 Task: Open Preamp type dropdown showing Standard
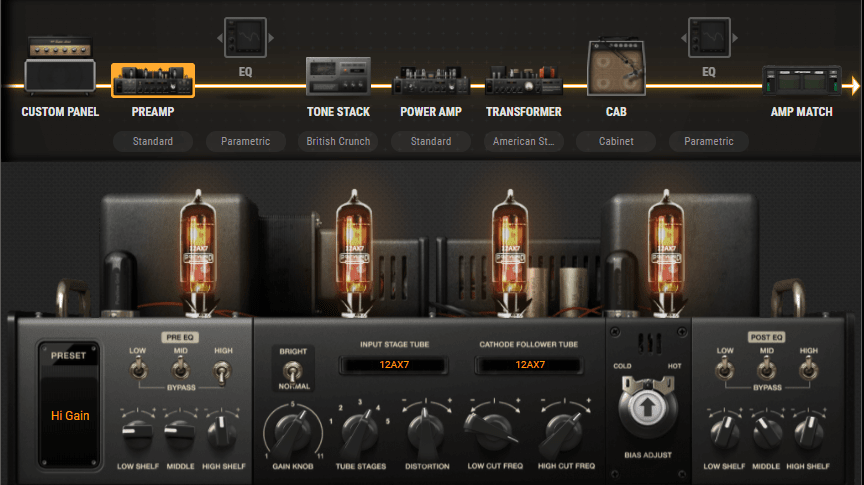coord(153,141)
